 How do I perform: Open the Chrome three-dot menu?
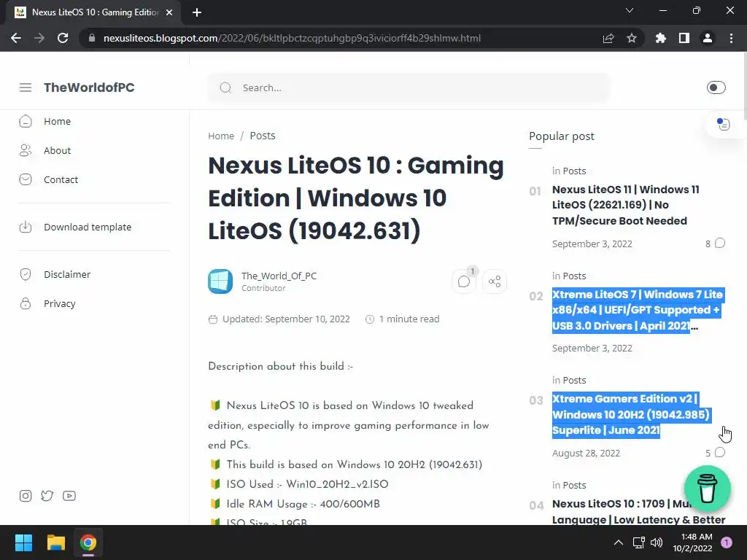pyautogui.click(x=731, y=38)
